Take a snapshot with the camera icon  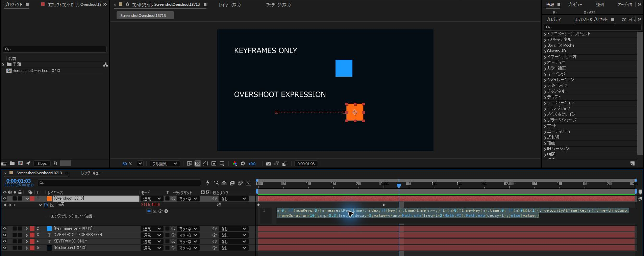point(269,164)
